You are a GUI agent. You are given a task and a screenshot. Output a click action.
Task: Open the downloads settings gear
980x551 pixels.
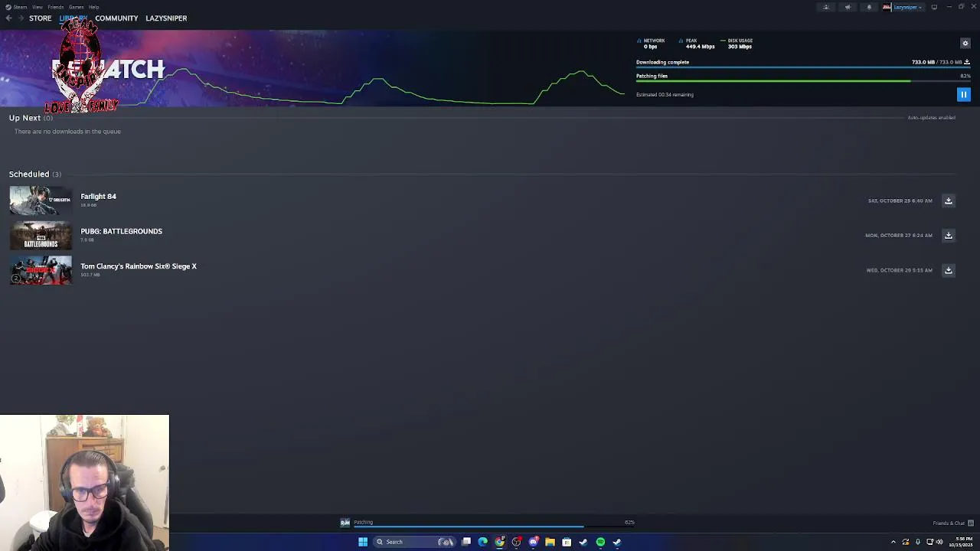click(x=965, y=43)
